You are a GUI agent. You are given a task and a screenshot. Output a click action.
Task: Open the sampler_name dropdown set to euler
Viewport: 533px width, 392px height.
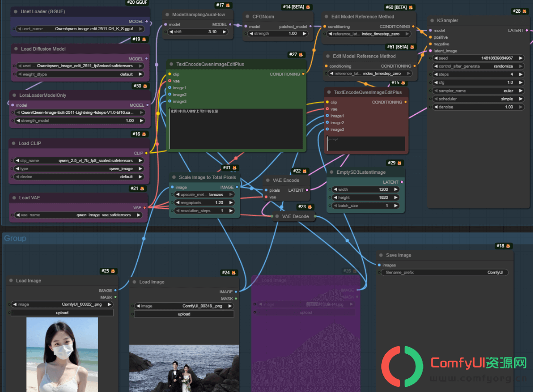pos(479,91)
